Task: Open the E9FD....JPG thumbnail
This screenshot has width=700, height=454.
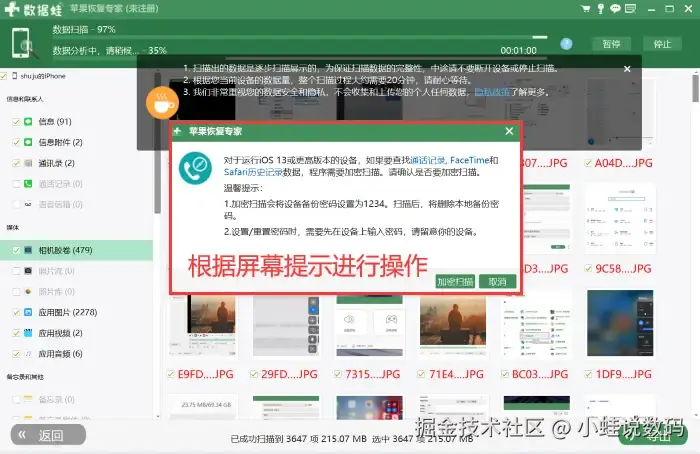Action: coord(203,327)
